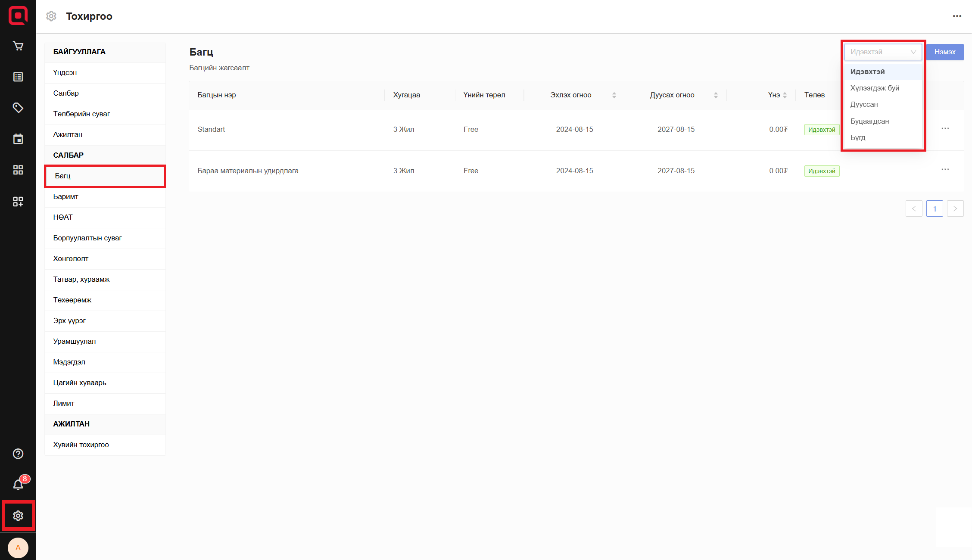The height and width of the screenshot is (560, 972).
Task: Click page 1 pagination button
Action: [934, 209]
